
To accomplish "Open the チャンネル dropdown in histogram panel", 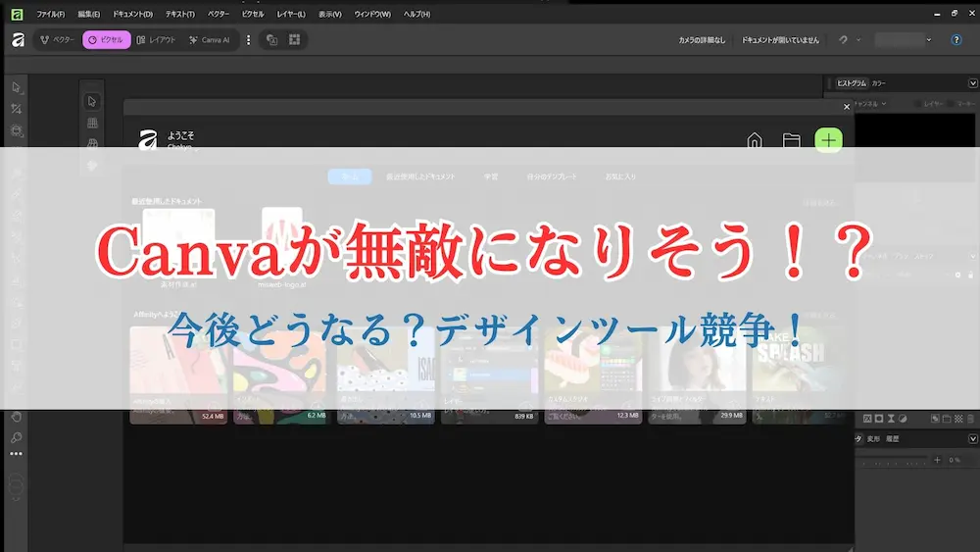I will click(869, 103).
